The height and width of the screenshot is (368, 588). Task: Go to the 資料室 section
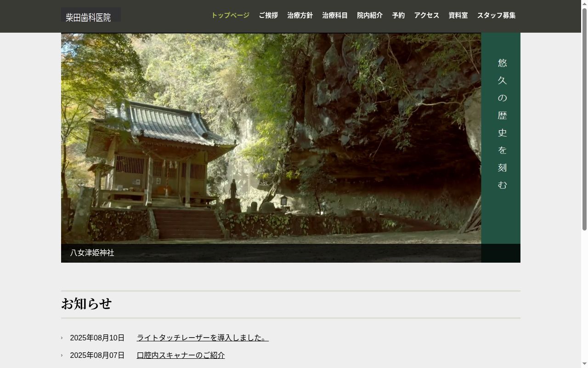click(458, 15)
